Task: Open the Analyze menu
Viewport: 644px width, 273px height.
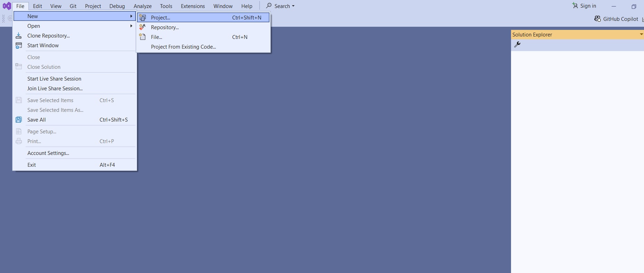Action: point(143,6)
